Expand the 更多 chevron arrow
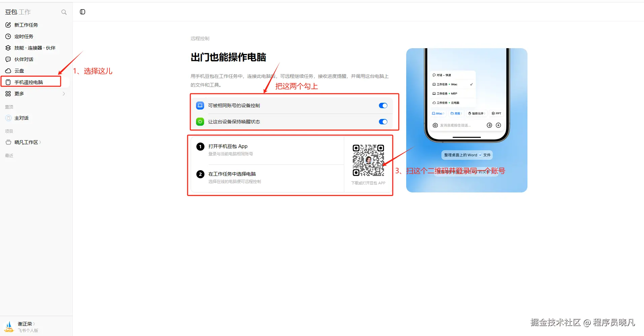Screen dimensions: 644x336 (64, 94)
